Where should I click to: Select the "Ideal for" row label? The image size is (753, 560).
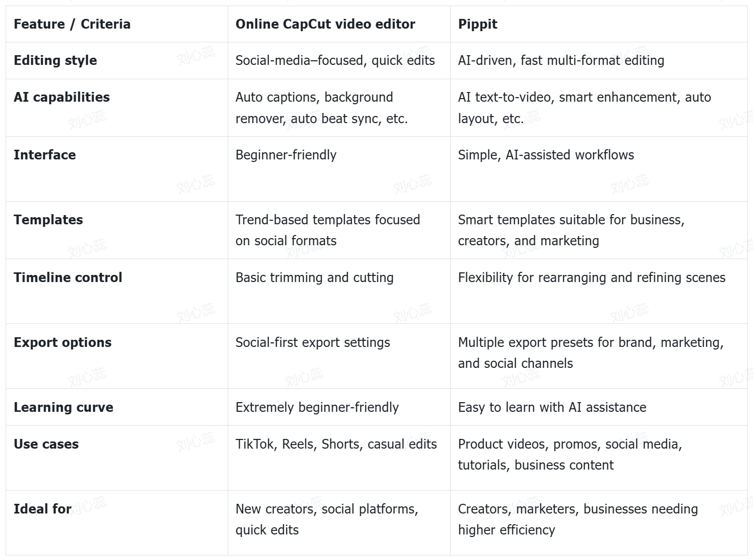click(x=42, y=509)
